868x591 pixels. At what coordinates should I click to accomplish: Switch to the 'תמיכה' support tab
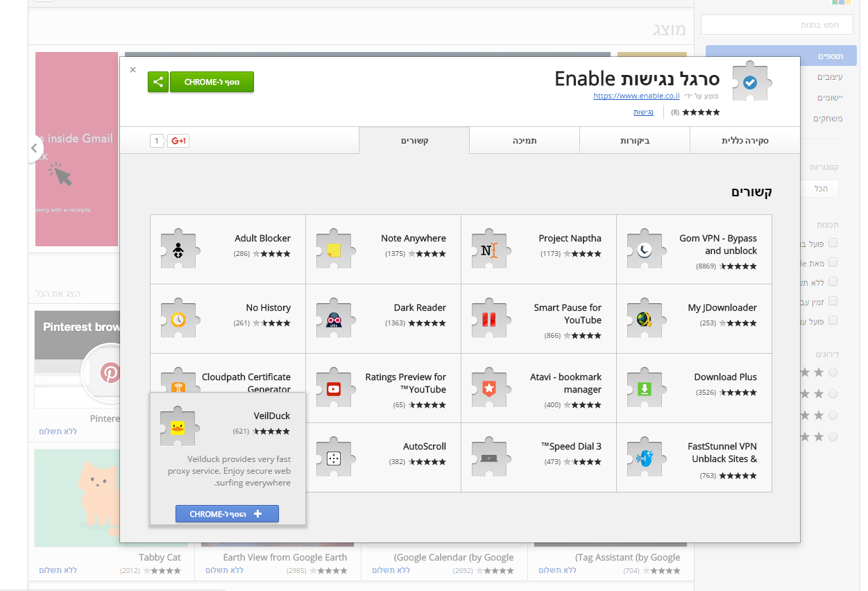(x=525, y=141)
